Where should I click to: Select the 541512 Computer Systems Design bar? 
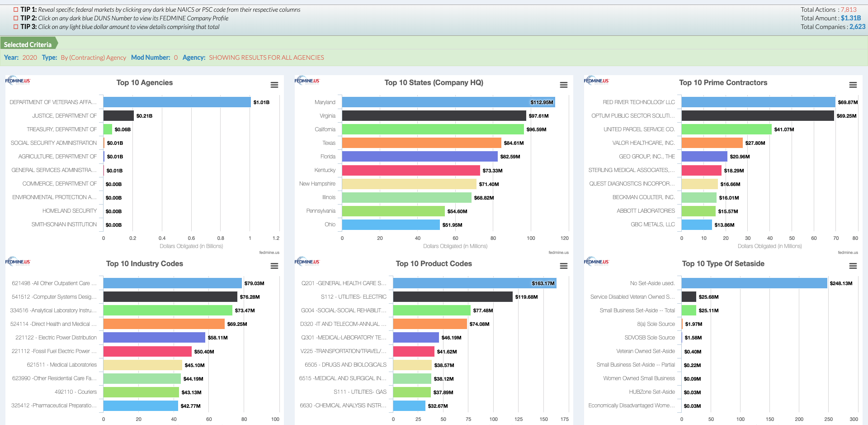tap(170, 297)
